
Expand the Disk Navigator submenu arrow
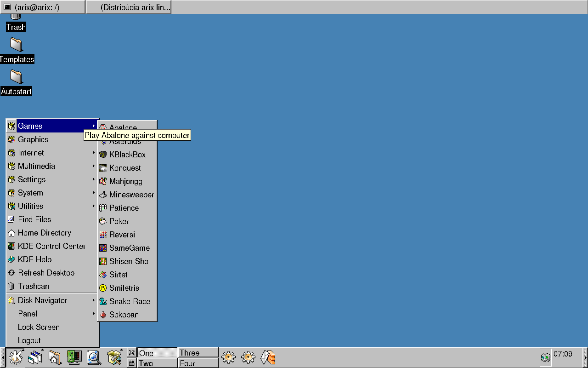click(94, 300)
